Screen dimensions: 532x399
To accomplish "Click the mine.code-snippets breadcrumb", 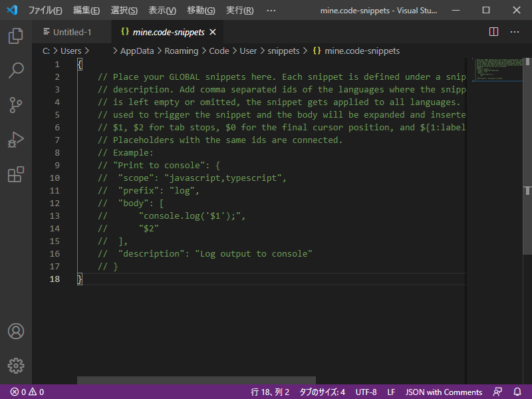I will [356, 51].
